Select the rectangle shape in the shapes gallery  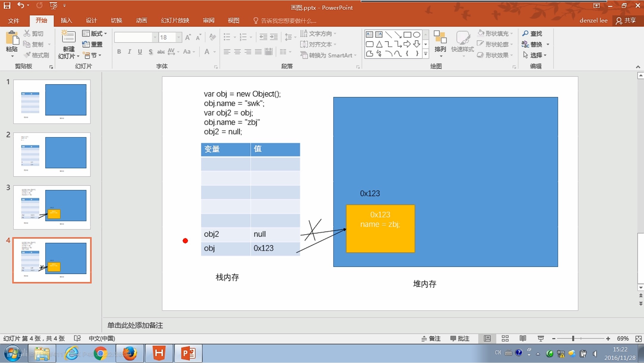coord(408,34)
